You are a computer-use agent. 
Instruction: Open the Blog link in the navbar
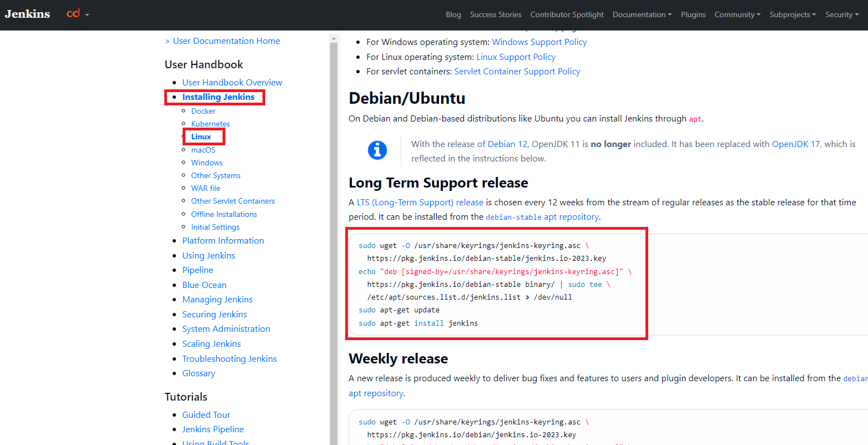453,14
